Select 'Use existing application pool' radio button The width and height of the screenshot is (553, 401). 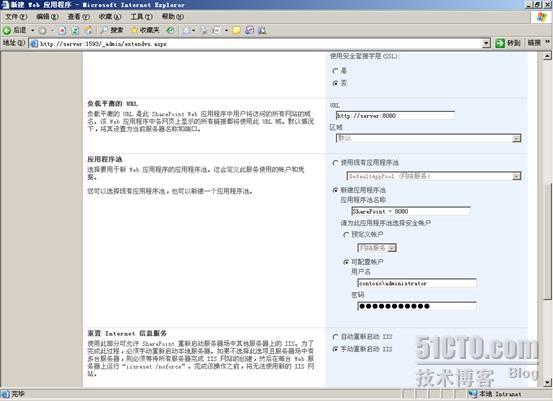[x=335, y=163]
